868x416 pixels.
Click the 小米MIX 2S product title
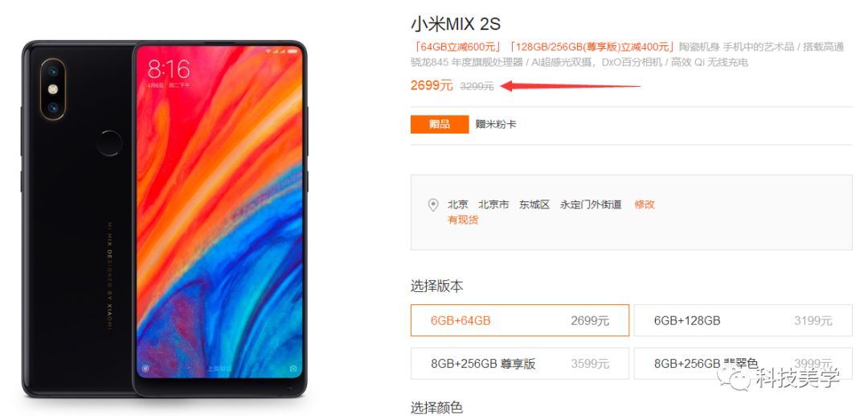click(457, 24)
